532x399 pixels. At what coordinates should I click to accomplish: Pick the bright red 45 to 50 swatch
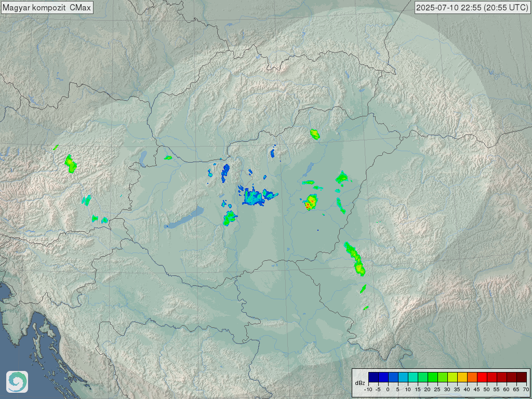tap(482, 377)
